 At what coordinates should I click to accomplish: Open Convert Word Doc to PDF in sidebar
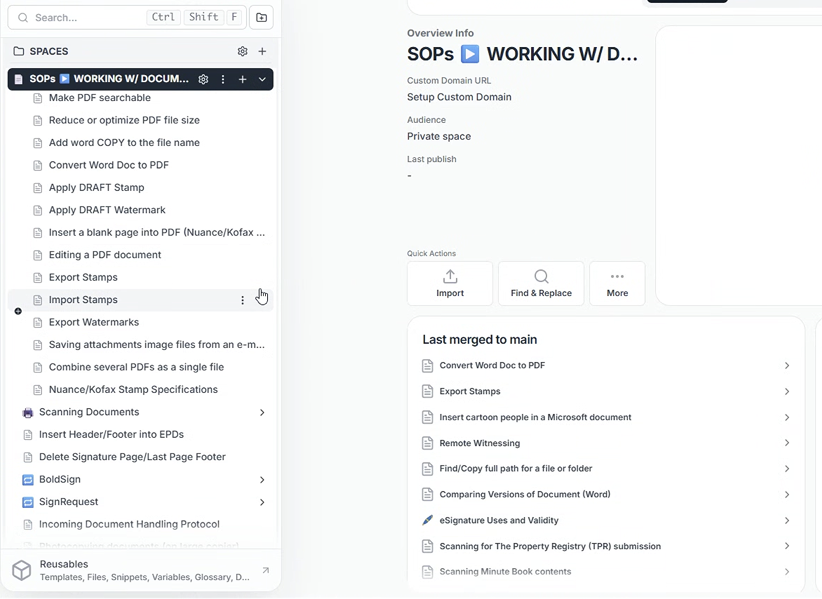[x=109, y=165]
